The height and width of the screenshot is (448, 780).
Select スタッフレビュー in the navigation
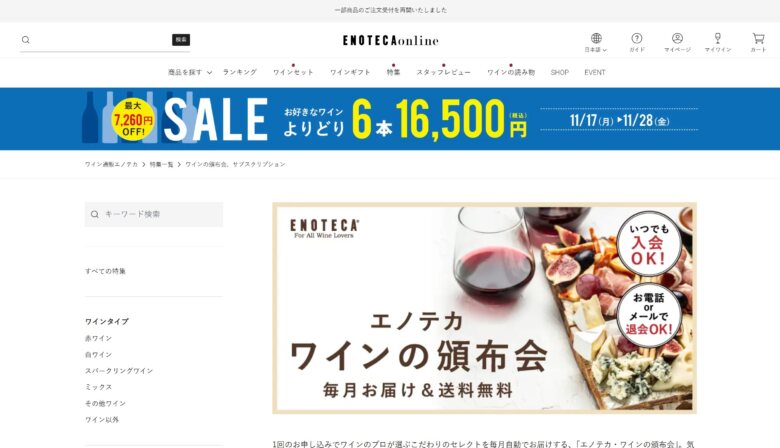(443, 72)
